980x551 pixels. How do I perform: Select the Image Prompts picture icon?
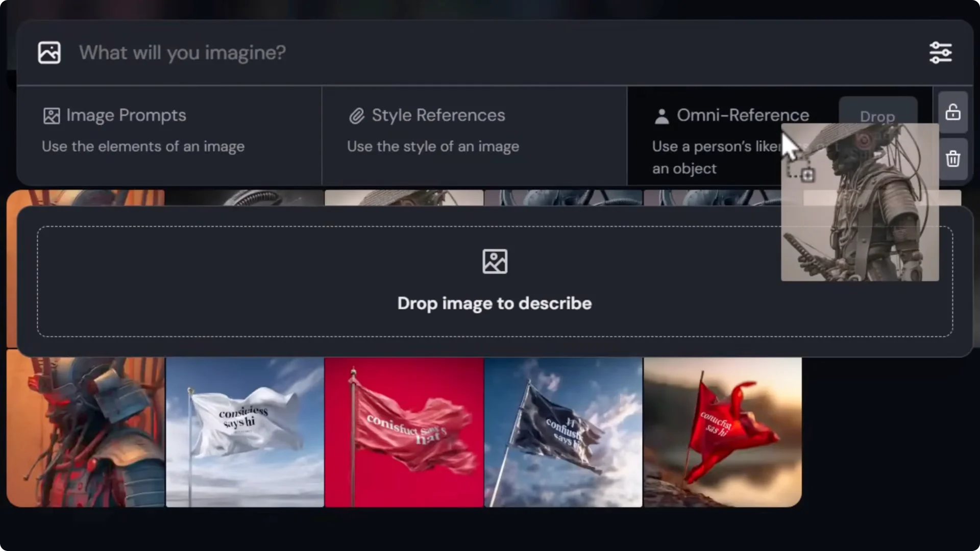(51, 115)
